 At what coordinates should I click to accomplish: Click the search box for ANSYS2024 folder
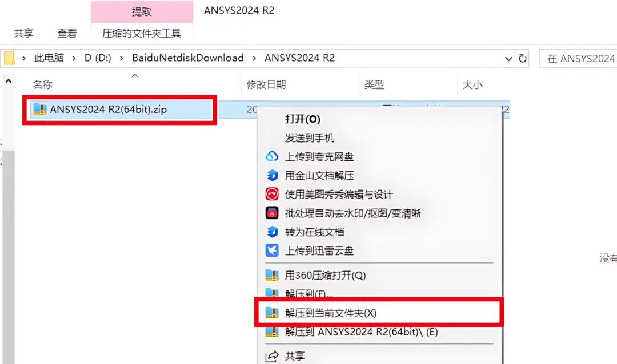point(578,59)
